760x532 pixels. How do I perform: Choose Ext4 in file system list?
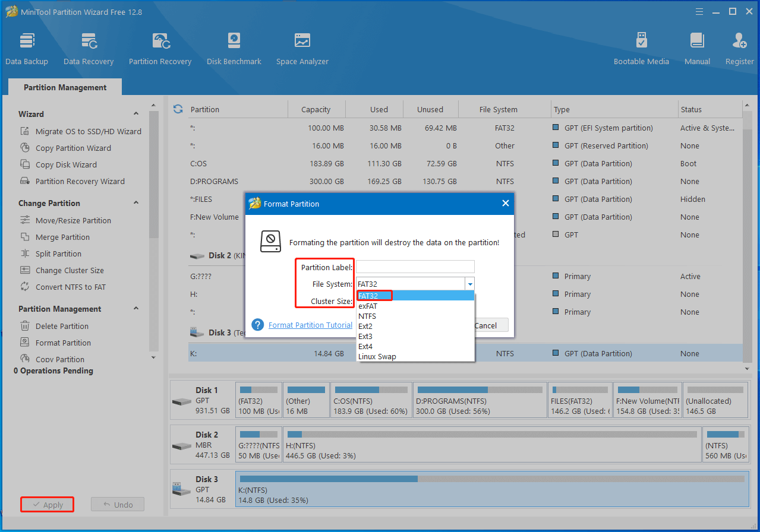tap(415, 346)
